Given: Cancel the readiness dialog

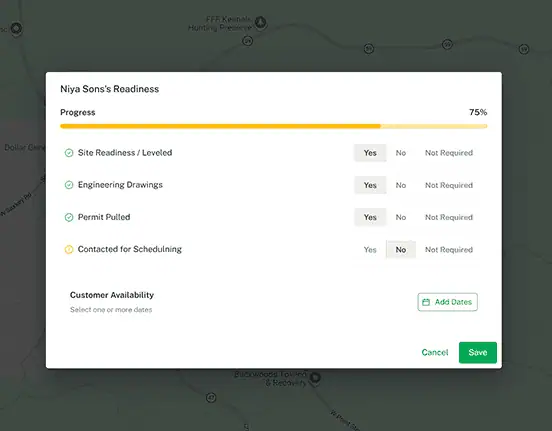Looking at the screenshot, I should (435, 352).
